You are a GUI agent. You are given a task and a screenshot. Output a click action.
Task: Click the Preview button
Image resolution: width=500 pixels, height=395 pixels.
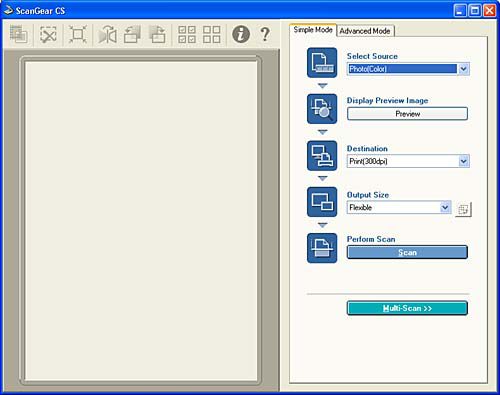pos(407,114)
